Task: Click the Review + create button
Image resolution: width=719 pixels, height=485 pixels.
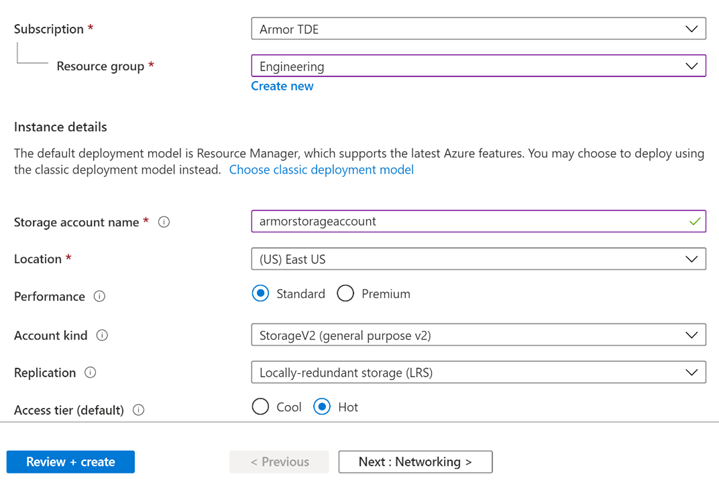Action: (x=71, y=462)
